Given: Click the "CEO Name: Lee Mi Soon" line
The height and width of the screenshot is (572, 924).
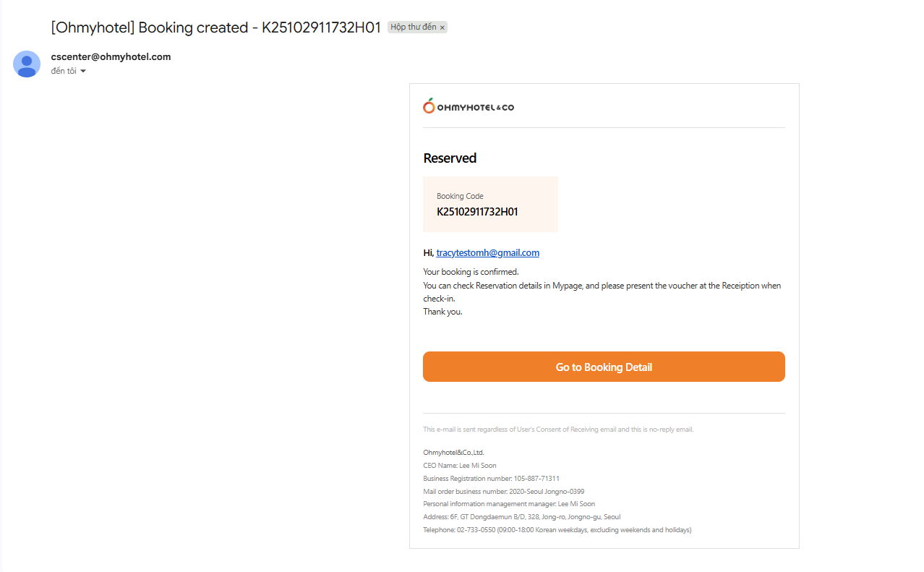Looking at the screenshot, I should (x=459, y=466).
